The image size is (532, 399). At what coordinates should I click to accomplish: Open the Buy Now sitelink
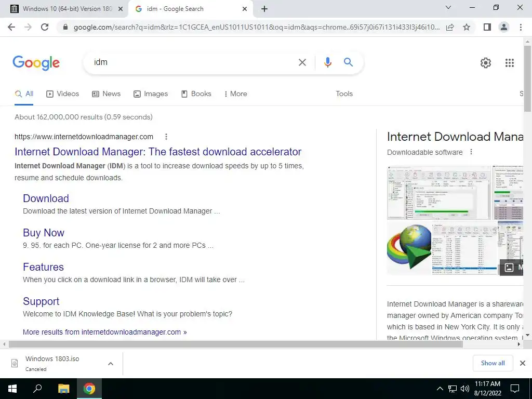[x=44, y=233]
